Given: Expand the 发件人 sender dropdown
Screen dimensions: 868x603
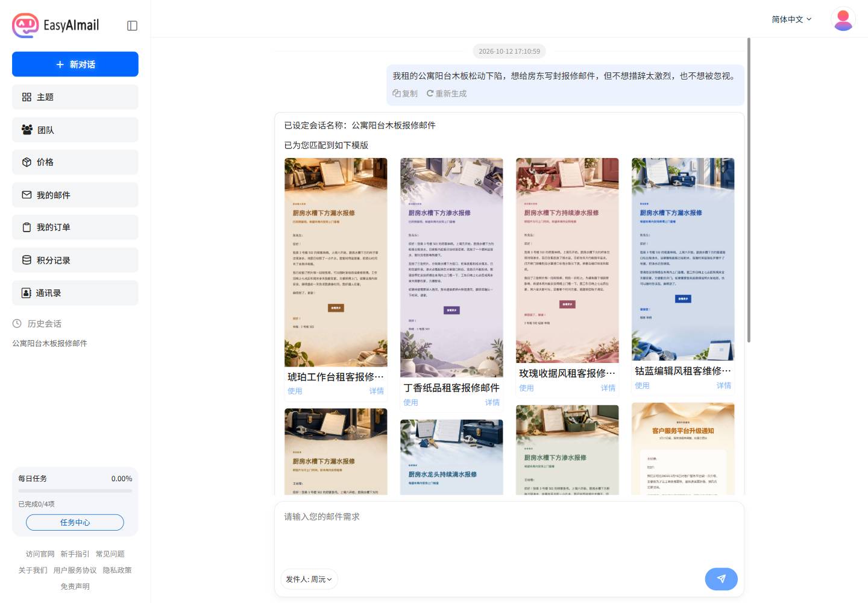Looking at the screenshot, I should pyautogui.click(x=309, y=579).
